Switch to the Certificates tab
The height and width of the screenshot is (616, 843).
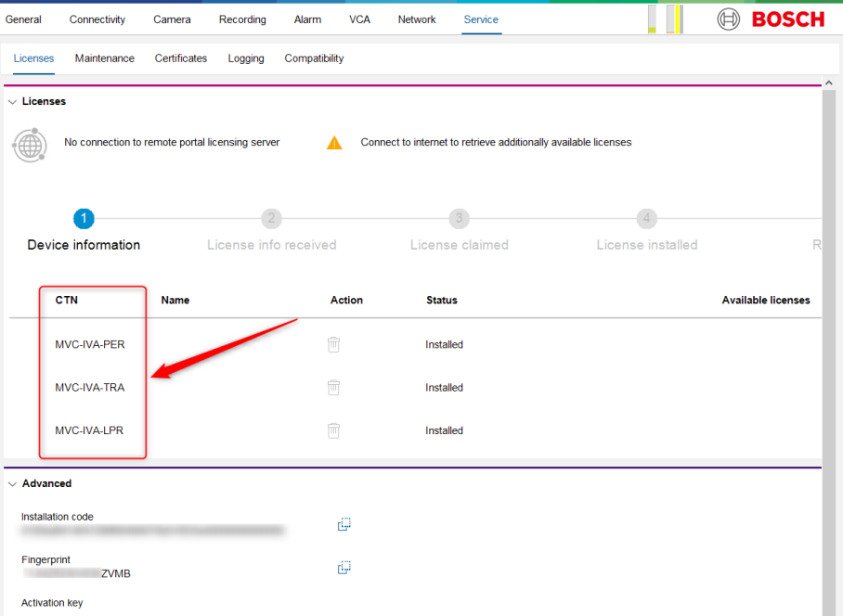click(x=180, y=58)
